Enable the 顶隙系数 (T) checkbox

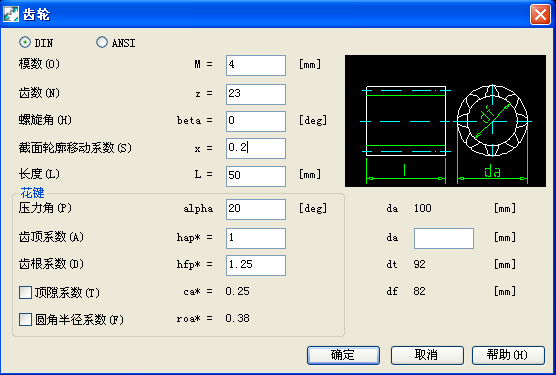25,293
